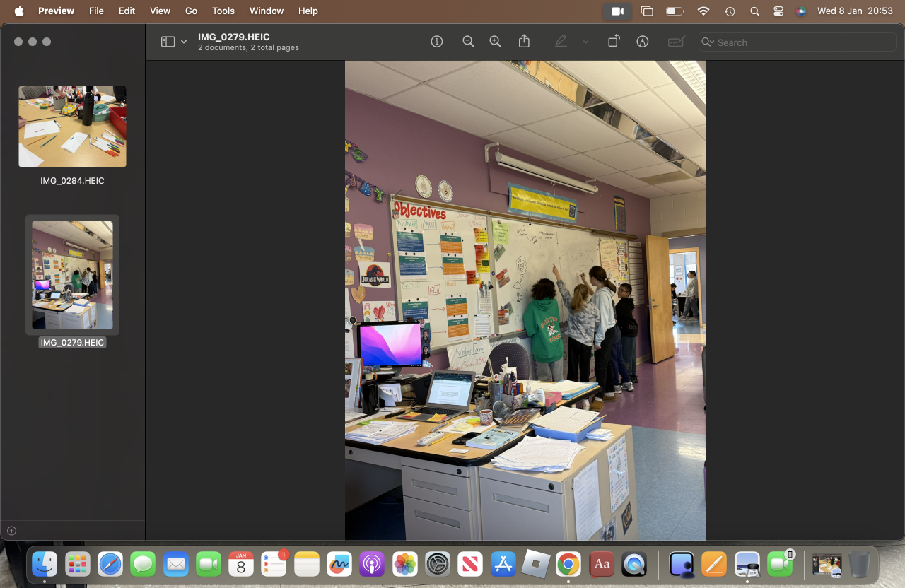This screenshot has height=588, width=905.
Task: Open Freeform from the Dock
Action: click(339, 564)
